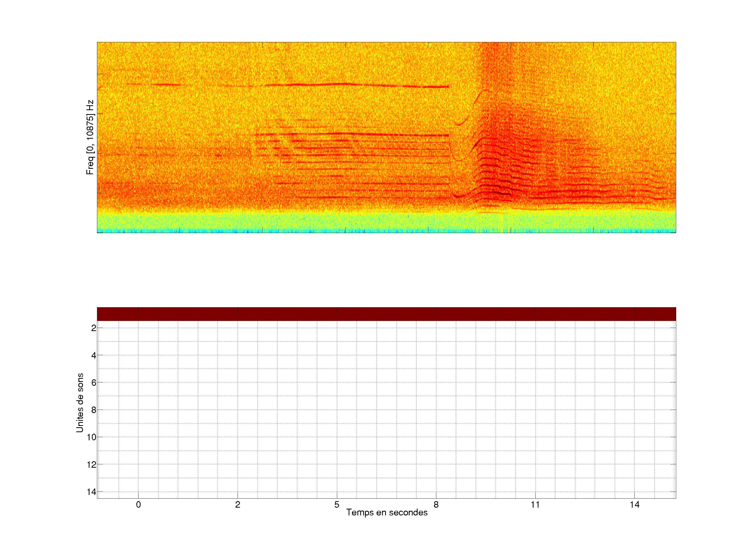Click the 'Temps en secondes' x-axis label
The image size is (747, 560).
[x=387, y=512]
